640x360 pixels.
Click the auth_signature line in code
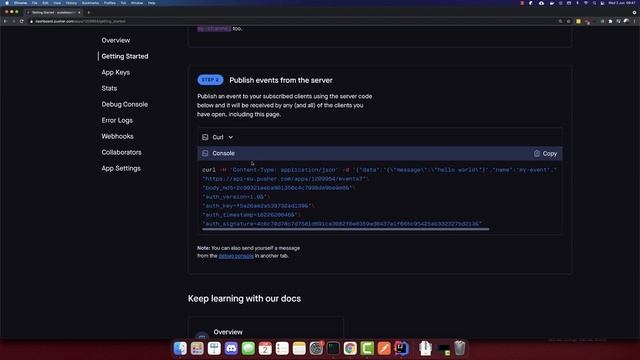click(342, 224)
